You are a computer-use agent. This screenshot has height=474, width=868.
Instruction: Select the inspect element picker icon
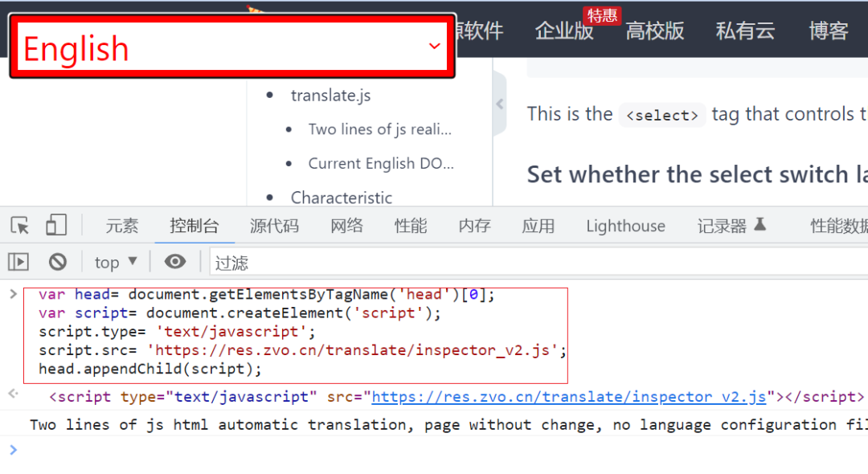[x=20, y=226]
